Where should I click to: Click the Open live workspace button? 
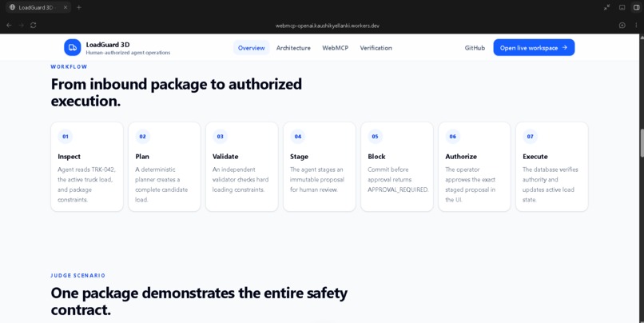click(534, 48)
